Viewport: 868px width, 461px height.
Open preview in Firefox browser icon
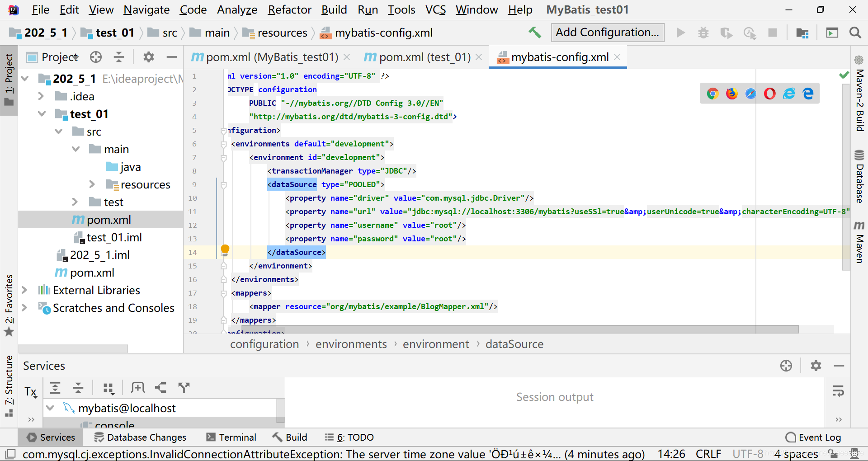732,94
